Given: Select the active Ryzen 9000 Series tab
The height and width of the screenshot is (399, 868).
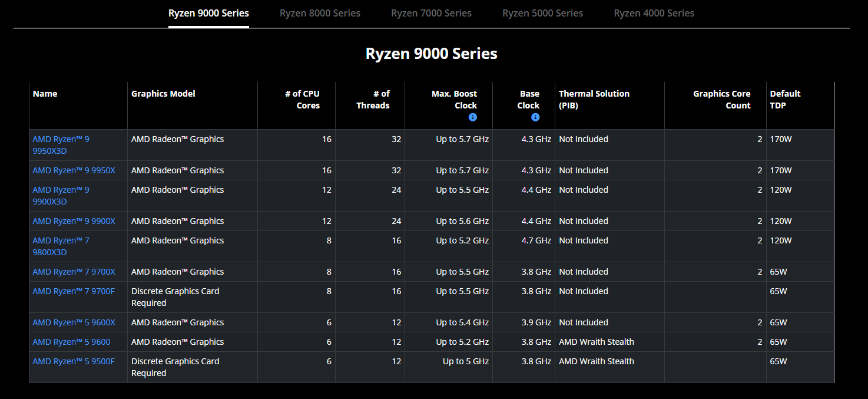Looking at the screenshot, I should (x=208, y=13).
